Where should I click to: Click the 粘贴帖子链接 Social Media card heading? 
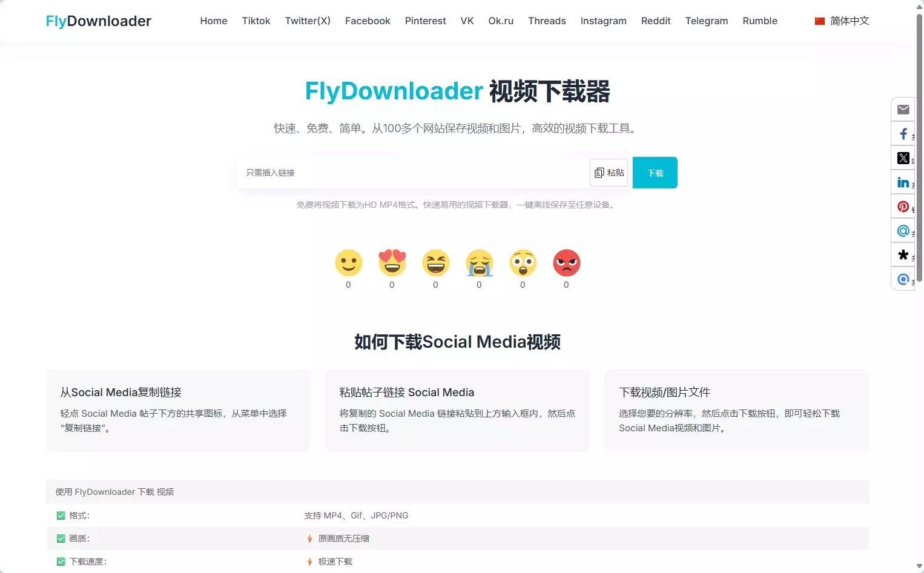pyautogui.click(x=407, y=392)
